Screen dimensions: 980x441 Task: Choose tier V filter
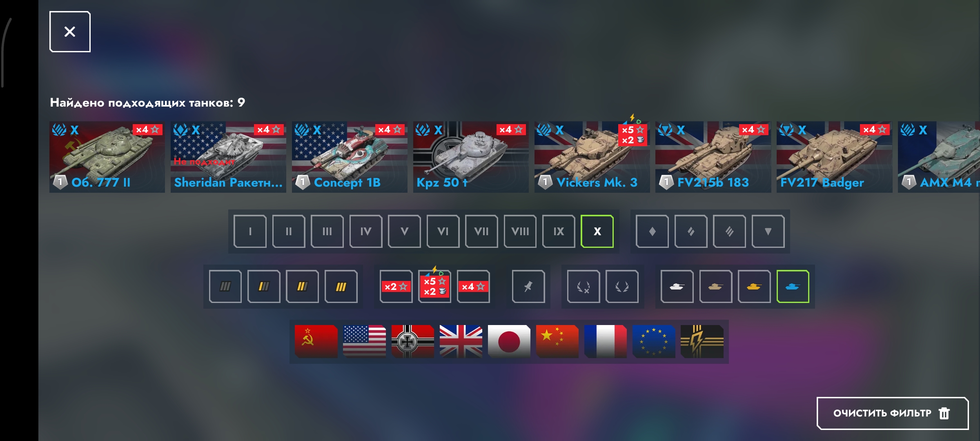[x=404, y=231]
